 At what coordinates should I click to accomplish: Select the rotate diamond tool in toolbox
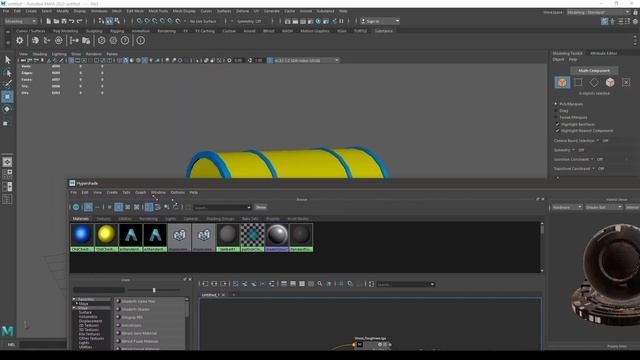click(x=7, y=109)
